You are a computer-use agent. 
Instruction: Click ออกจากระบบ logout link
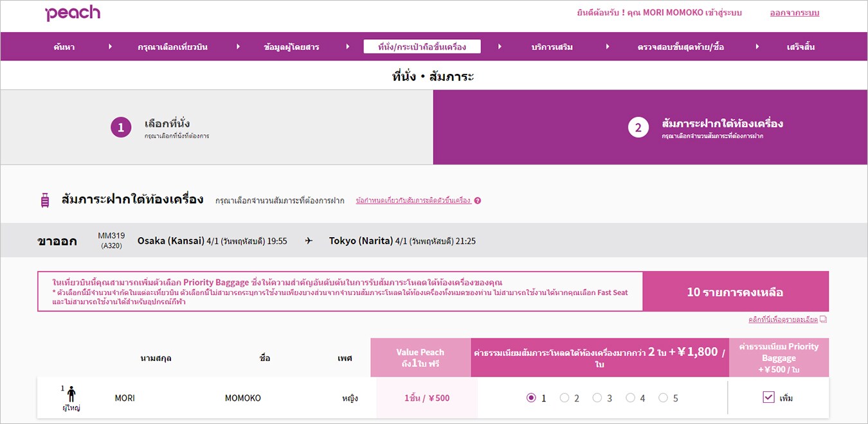(x=795, y=13)
